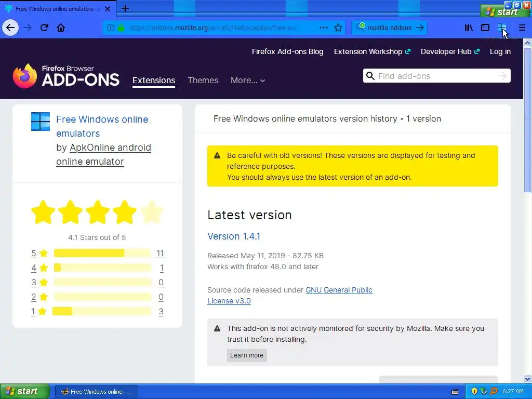Click the keyboard icon in the system tray

(x=455, y=392)
